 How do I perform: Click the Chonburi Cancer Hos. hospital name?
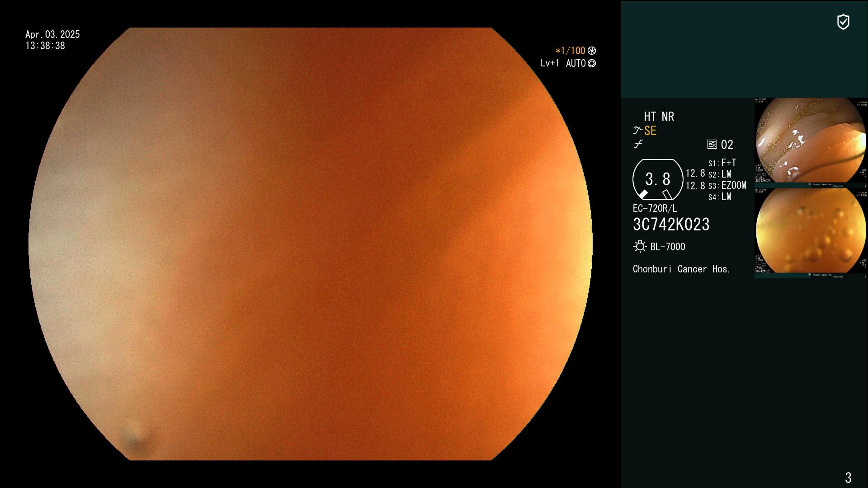[681, 269]
